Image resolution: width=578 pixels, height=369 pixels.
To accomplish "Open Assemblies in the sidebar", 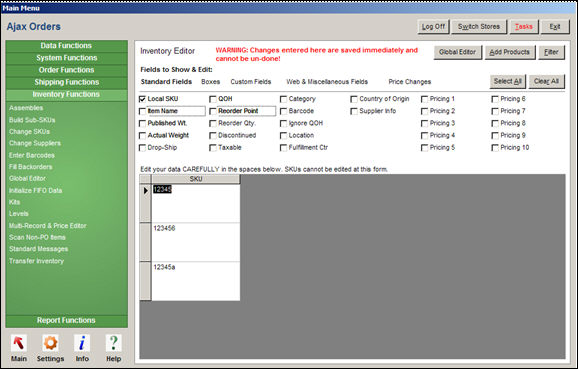I will pyautogui.click(x=26, y=108).
